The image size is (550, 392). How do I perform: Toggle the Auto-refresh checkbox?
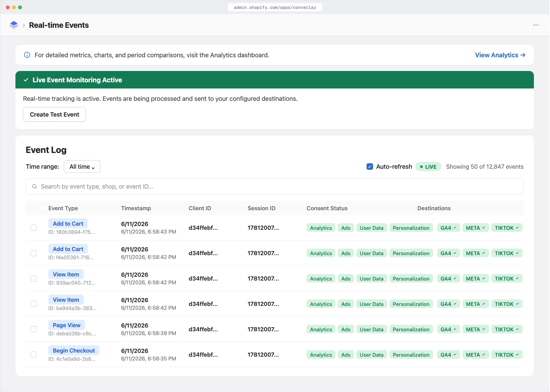pos(370,167)
